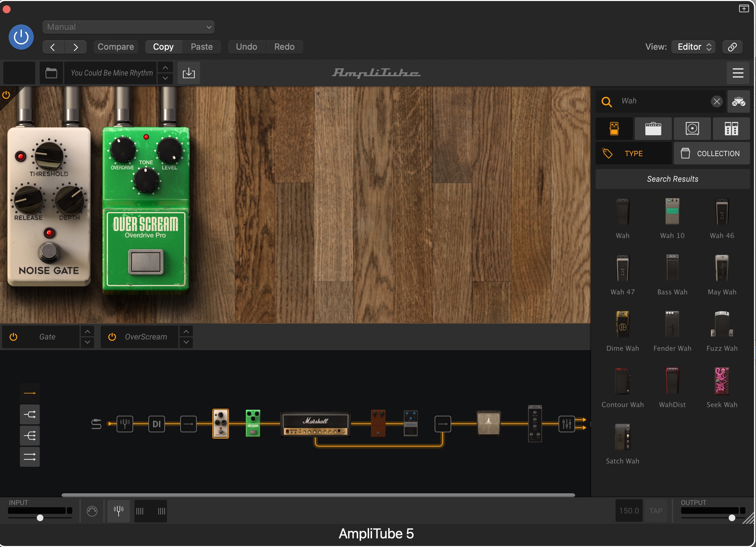Select the Fender Wah pedal result
The image size is (756, 547).
[672, 331]
